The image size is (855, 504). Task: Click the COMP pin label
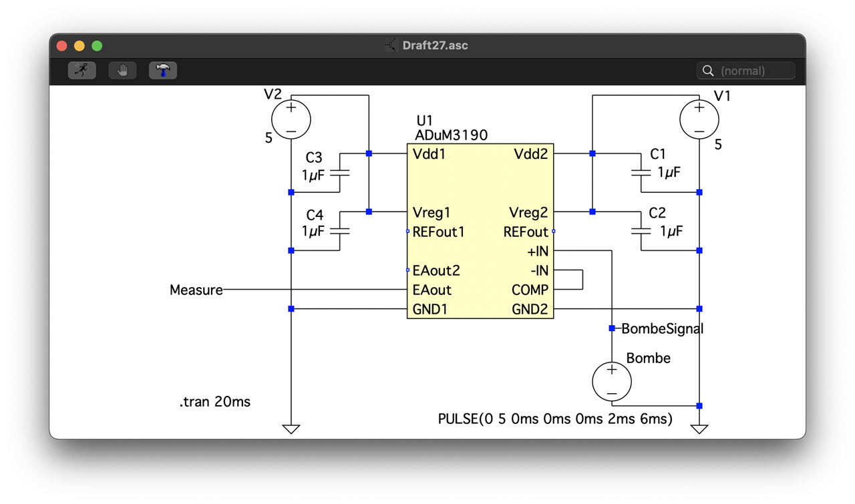point(530,290)
